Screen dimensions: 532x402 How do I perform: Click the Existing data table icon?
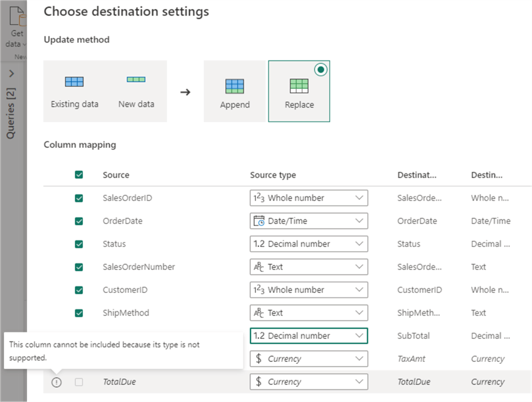coord(74,82)
